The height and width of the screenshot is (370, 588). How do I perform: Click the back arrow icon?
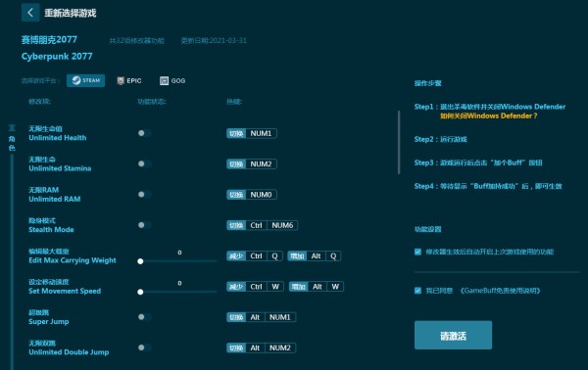click(30, 13)
